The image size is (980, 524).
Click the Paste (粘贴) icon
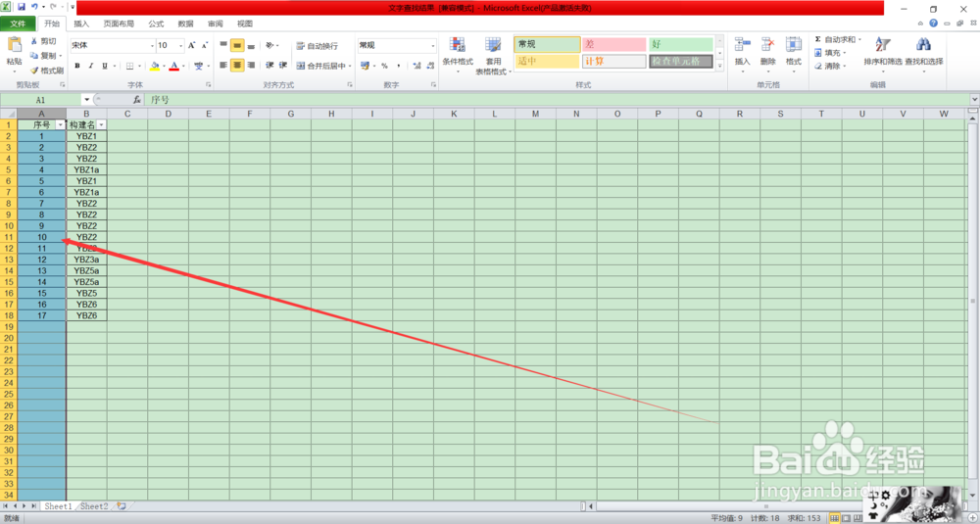14,46
